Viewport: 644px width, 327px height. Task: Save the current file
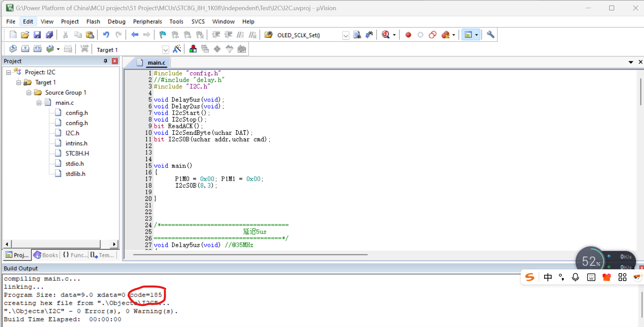pyautogui.click(x=37, y=35)
